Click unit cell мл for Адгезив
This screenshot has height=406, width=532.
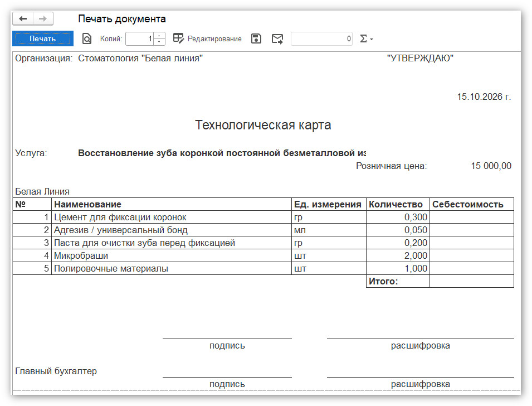329,230
